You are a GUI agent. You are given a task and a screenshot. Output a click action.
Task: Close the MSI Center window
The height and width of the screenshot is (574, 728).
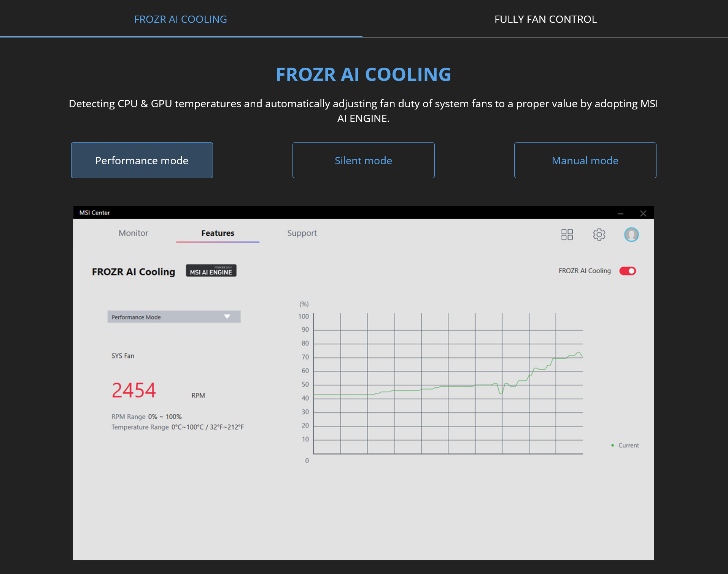643,213
